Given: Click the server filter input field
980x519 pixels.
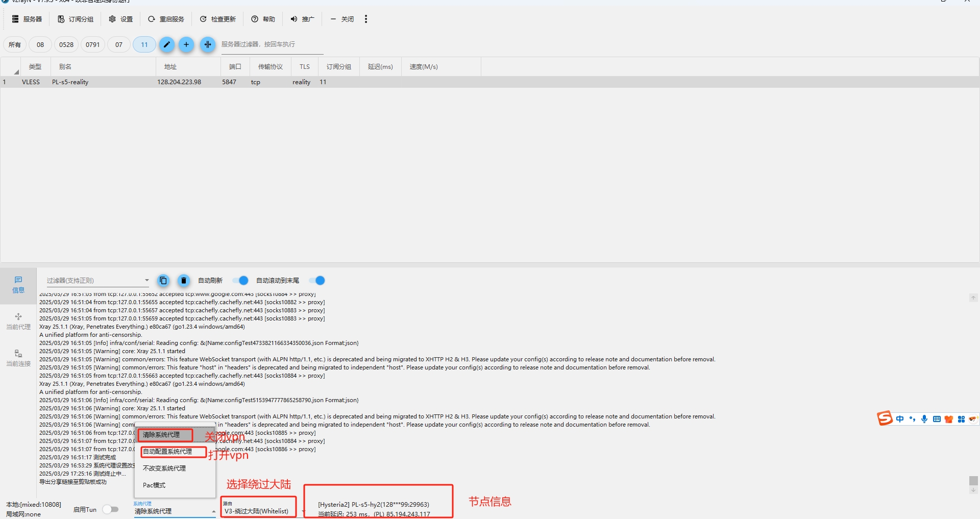Looking at the screenshot, I should click(x=272, y=45).
